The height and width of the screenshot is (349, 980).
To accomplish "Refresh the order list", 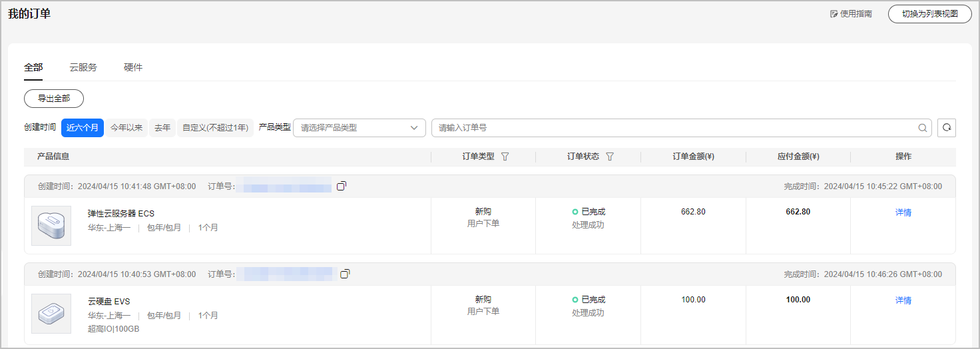I will (x=946, y=128).
